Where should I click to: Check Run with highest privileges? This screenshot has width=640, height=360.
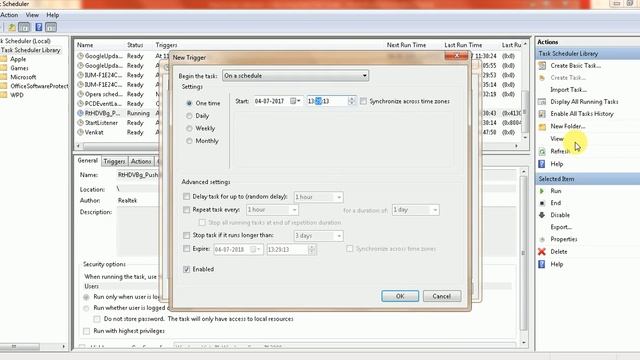[86, 331]
